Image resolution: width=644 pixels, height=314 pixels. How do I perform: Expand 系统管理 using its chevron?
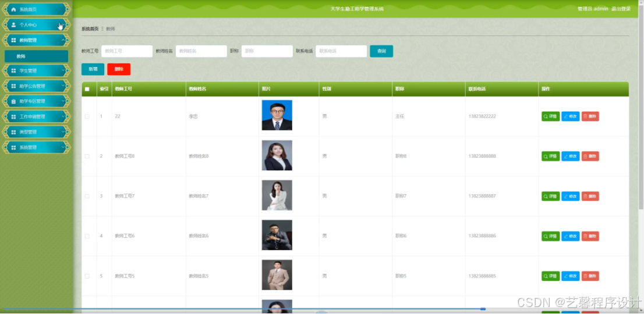point(63,147)
